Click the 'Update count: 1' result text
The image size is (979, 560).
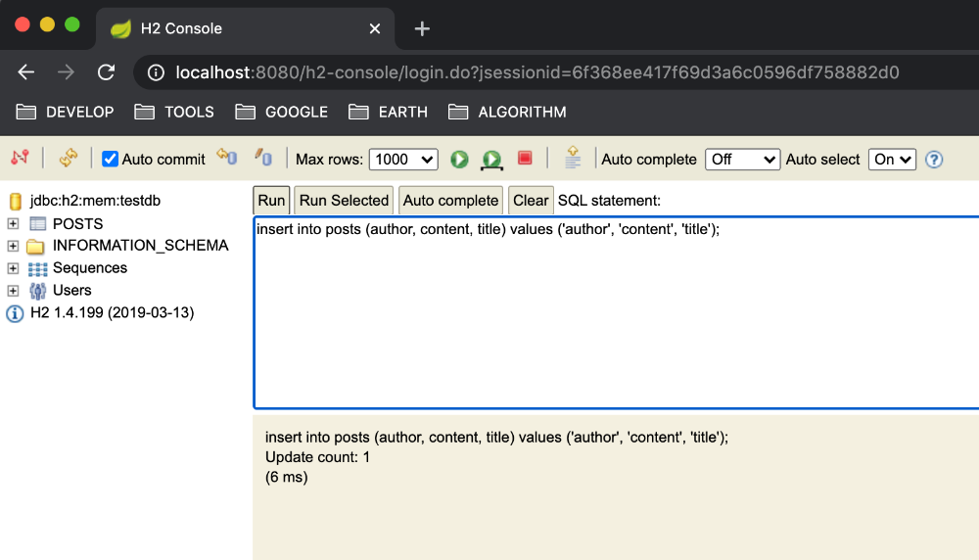coord(317,457)
